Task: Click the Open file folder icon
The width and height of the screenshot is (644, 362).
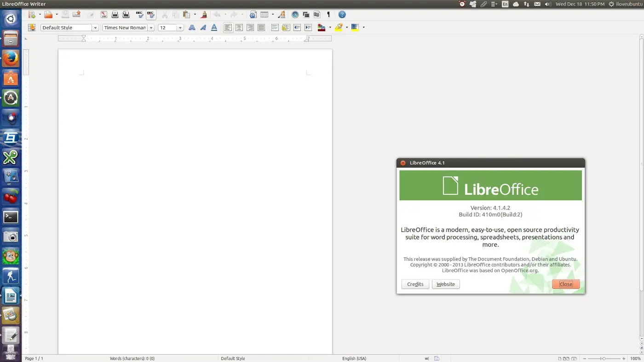Action: [x=48, y=15]
